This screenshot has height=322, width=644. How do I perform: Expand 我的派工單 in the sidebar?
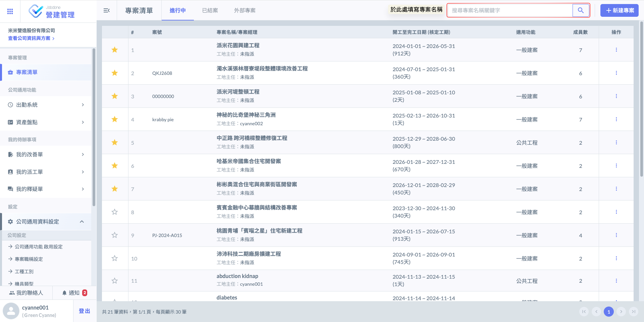tap(46, 172)
